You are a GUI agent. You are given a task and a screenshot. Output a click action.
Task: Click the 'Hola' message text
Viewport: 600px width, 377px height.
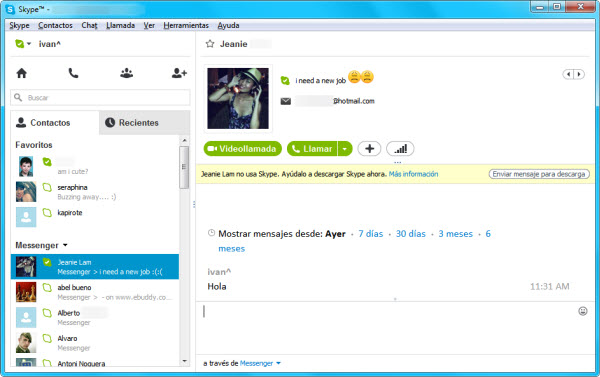(217, 286)
